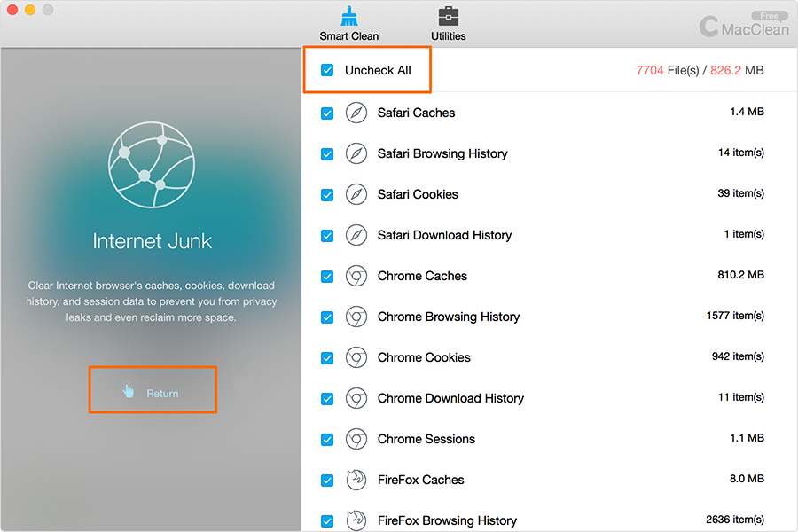Click the FireFox Browsing History icon
The width and height of the screenshot is (798, 532).
coord(356,520)
